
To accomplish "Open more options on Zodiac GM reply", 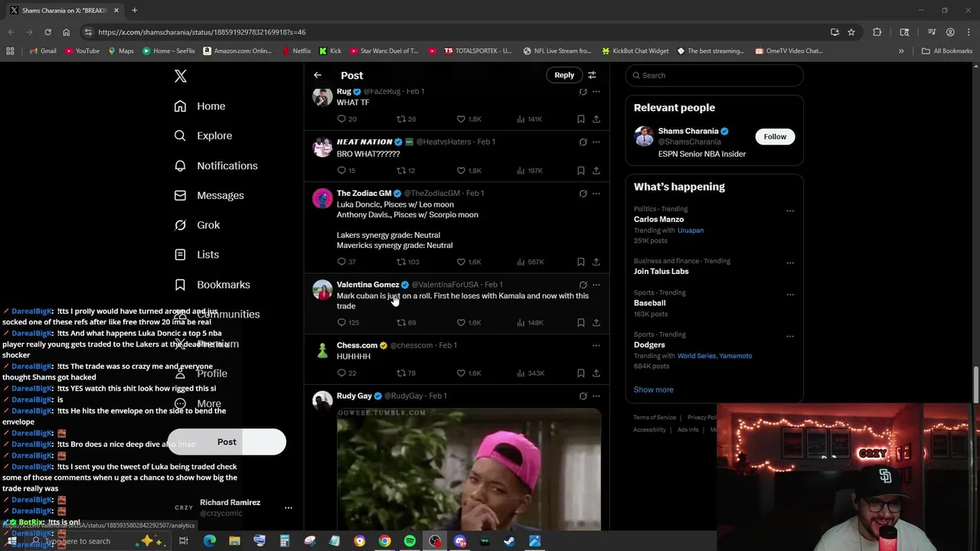I will [596, 194].
